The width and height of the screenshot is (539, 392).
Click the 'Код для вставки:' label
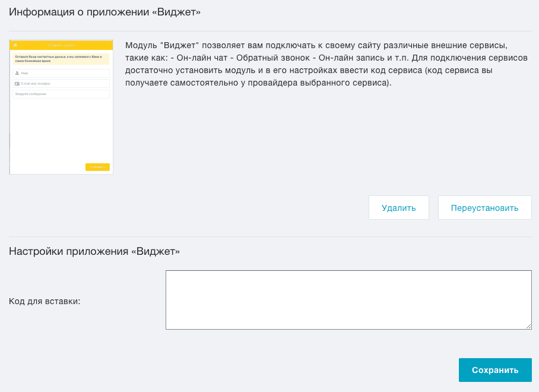pyautogui.click(x=45, y=301)
